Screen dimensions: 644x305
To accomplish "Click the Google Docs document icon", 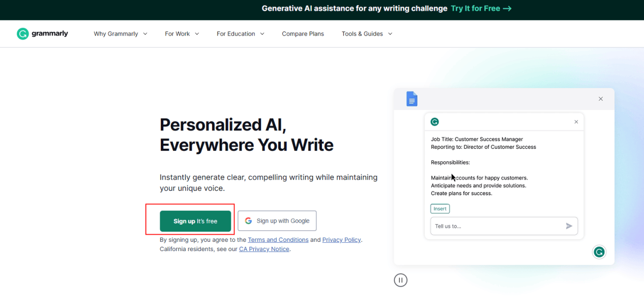I will click(x=412, y=99).
